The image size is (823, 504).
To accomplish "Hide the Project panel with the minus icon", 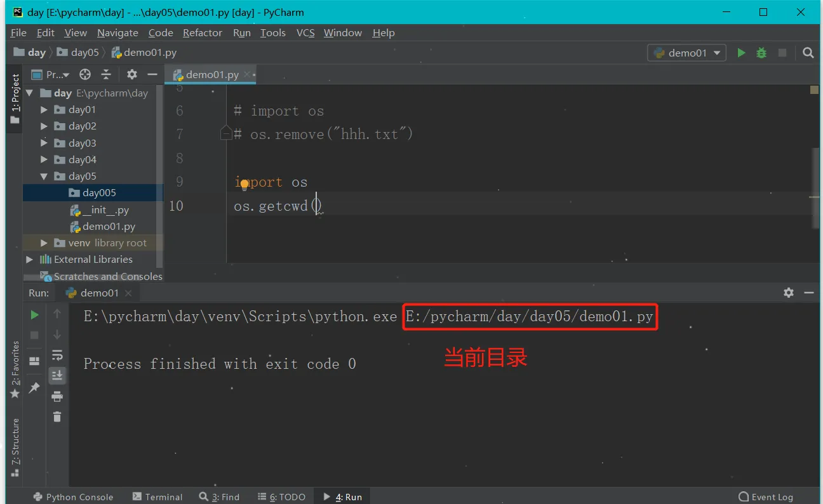I will (x=152, y=74).
